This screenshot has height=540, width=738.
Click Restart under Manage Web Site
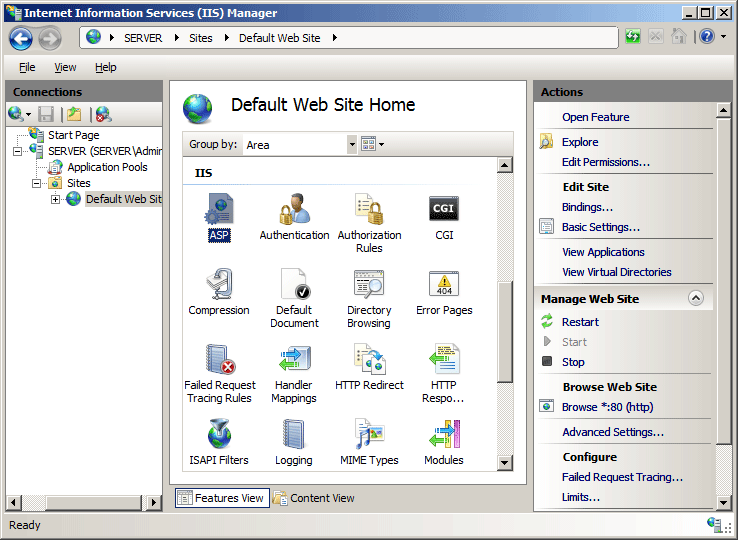point(580,322)
